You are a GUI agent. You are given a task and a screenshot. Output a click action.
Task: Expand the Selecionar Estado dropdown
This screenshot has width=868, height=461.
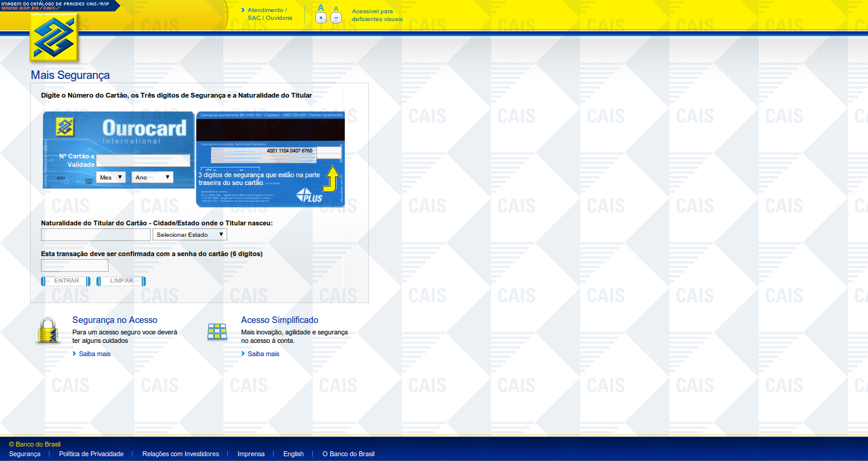(190, 234)
